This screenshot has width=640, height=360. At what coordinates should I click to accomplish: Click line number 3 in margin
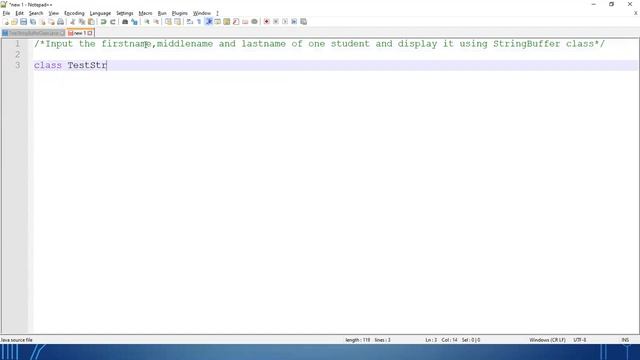point(18,65)
